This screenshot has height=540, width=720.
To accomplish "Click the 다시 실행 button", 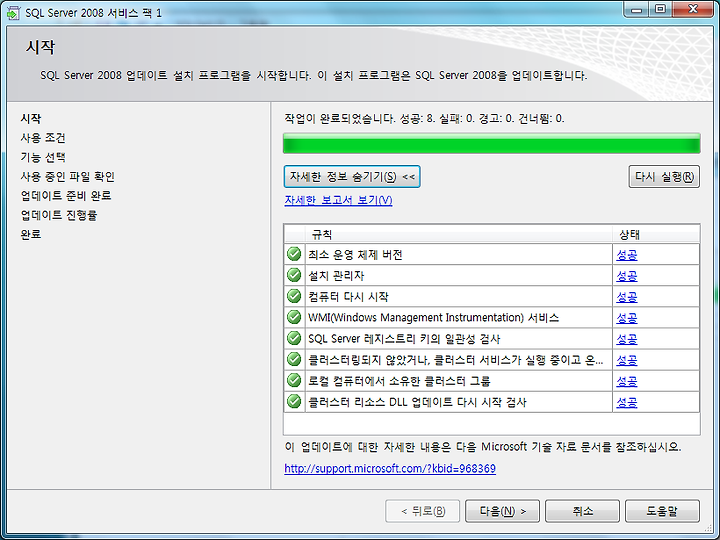I will [664, 177].
